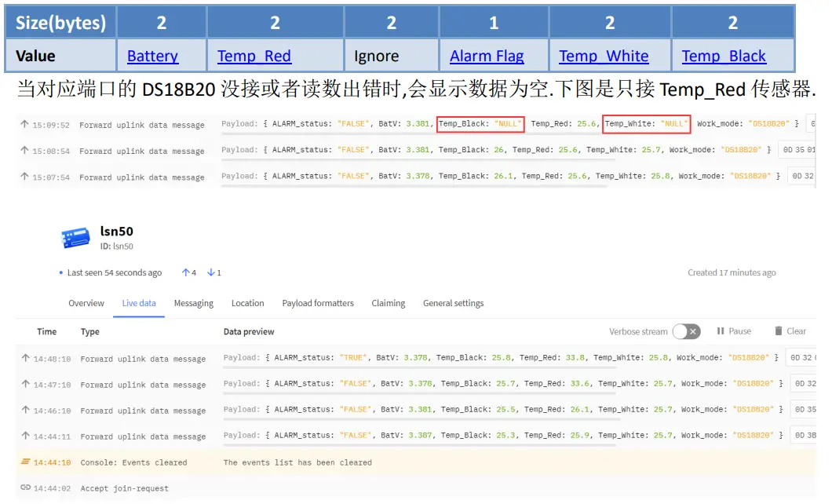Click the Battery link in table
Image resolution: width=832 pixels, height=504 pixels.
(152, 57)
